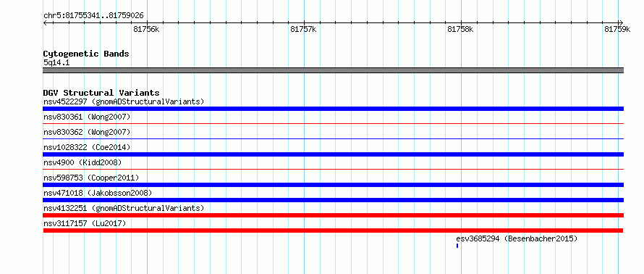Select the DGV Structural Variants track title
644x274 pixels.
[101, 93]
